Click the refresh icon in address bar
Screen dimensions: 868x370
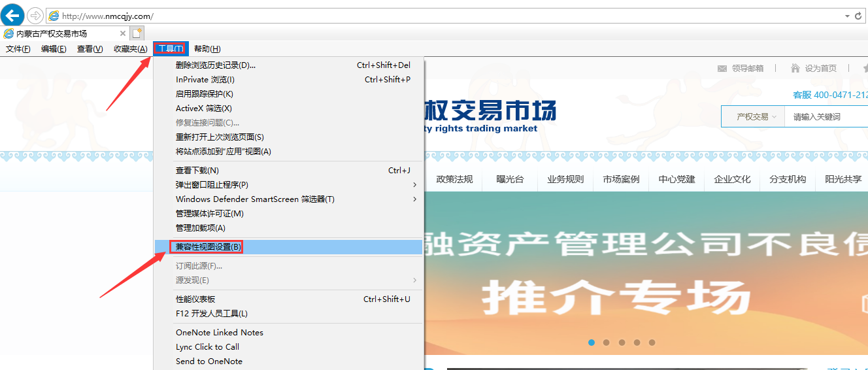coord(859,15)
